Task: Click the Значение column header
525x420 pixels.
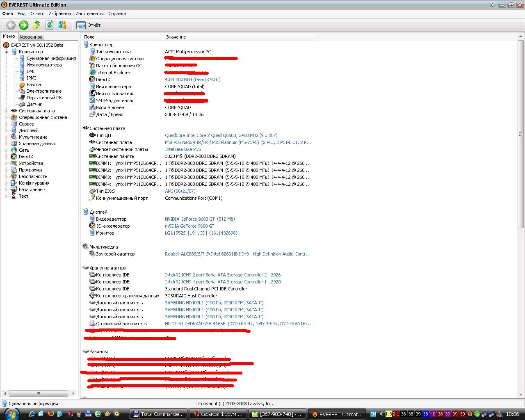Action: tap(240, 37)
